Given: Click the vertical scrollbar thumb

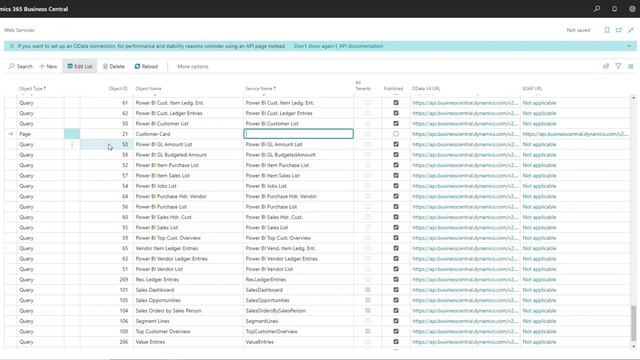Looking at the screenshot, I should tap(633, 323).
